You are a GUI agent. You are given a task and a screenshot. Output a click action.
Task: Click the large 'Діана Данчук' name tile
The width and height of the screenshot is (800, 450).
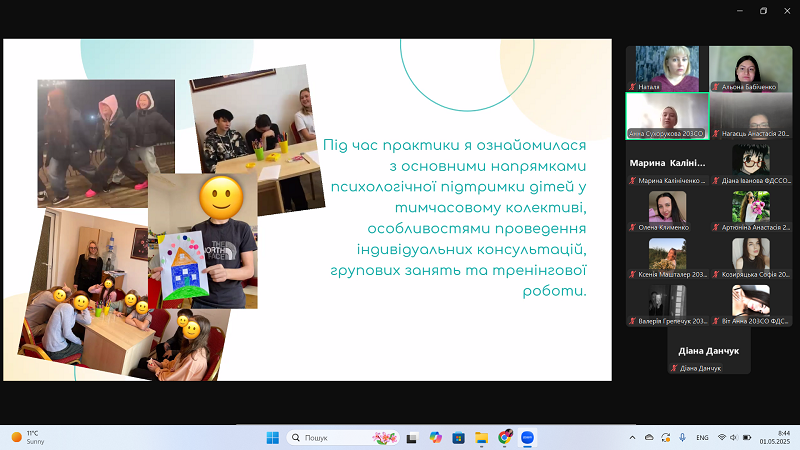(709, 351)
